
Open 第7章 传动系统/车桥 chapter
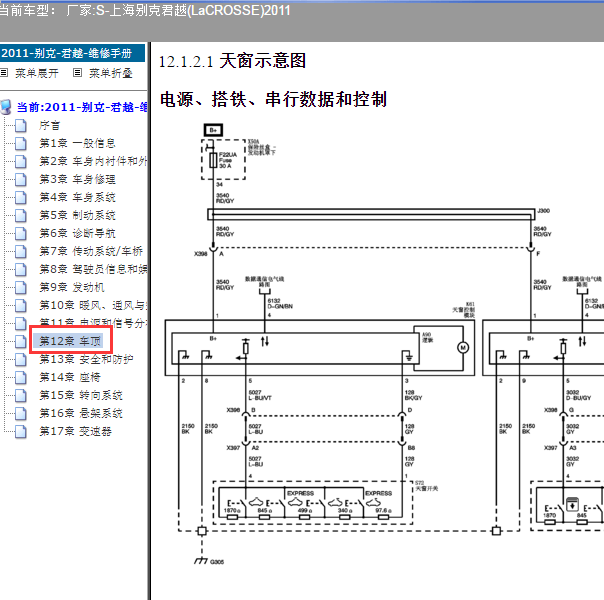(91, 251)
